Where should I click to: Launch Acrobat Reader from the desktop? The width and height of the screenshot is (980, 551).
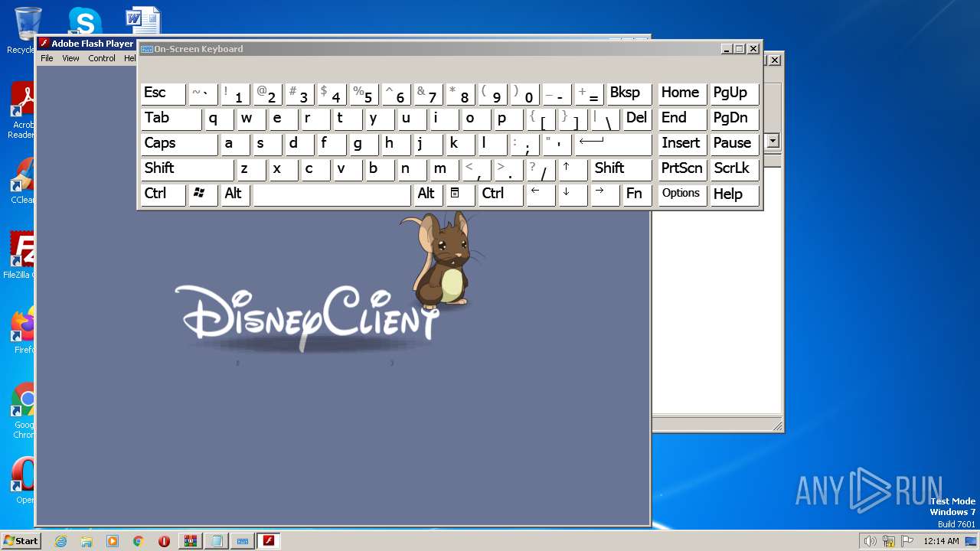(x=23, y=111)
